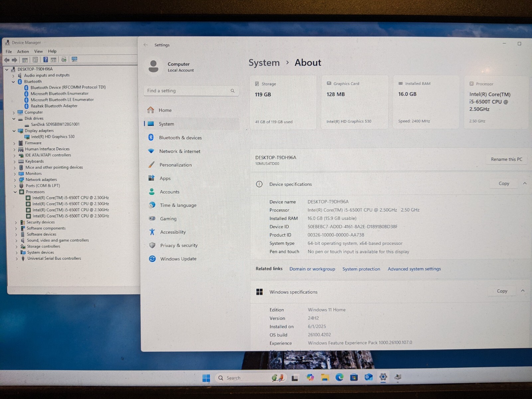Collapse the Device specifications section
Screen dimensions: 532x399
coord(525,184)
